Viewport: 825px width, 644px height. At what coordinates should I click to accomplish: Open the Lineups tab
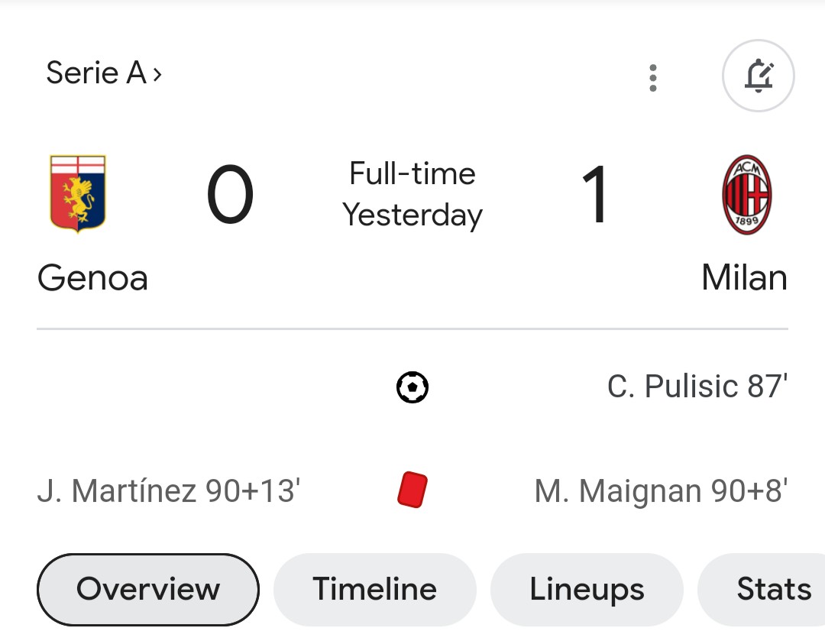pyautogui.click(x=587, y=590)
